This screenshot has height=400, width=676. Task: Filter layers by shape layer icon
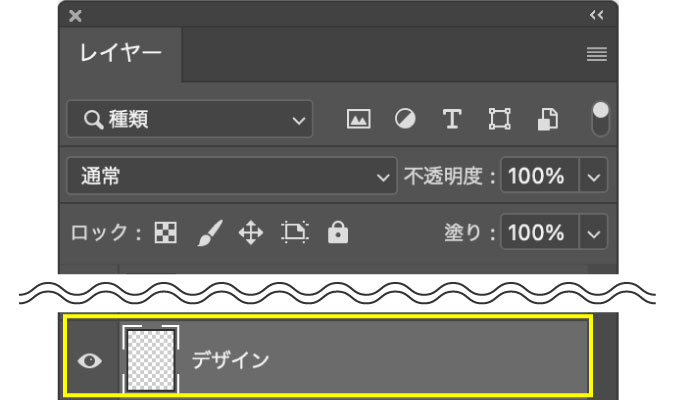click(499, 120)
